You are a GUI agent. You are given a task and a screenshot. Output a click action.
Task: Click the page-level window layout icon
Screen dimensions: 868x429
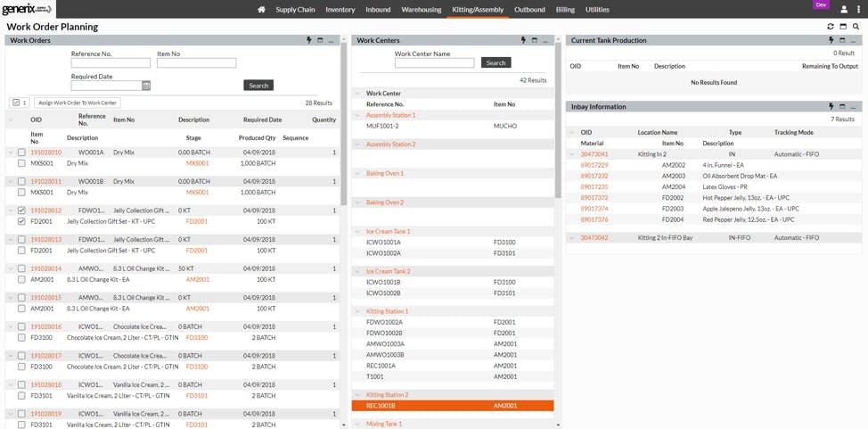point(843,27)
